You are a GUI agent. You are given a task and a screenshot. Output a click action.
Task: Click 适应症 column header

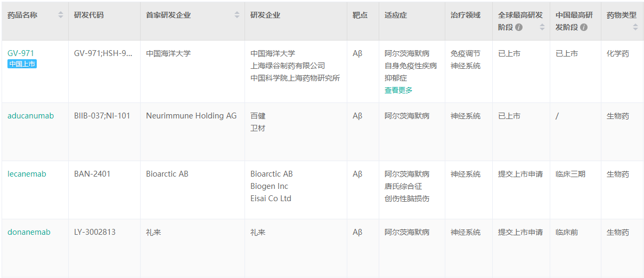pyautogui.click(x=396, y=15)
